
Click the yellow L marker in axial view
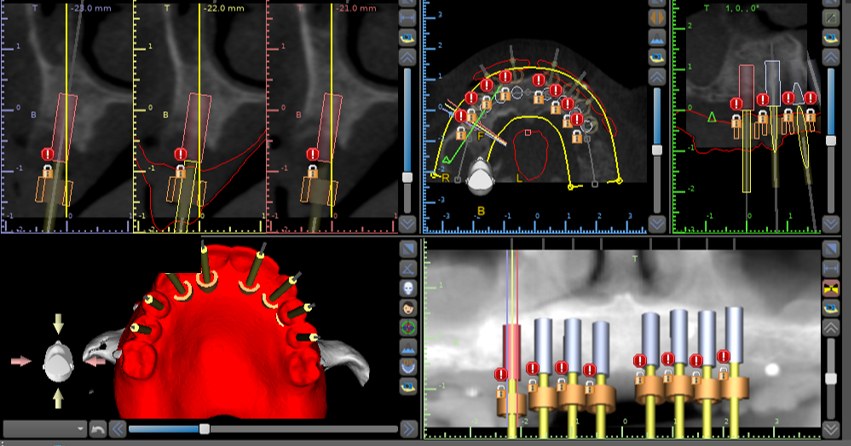coord(519,179)
